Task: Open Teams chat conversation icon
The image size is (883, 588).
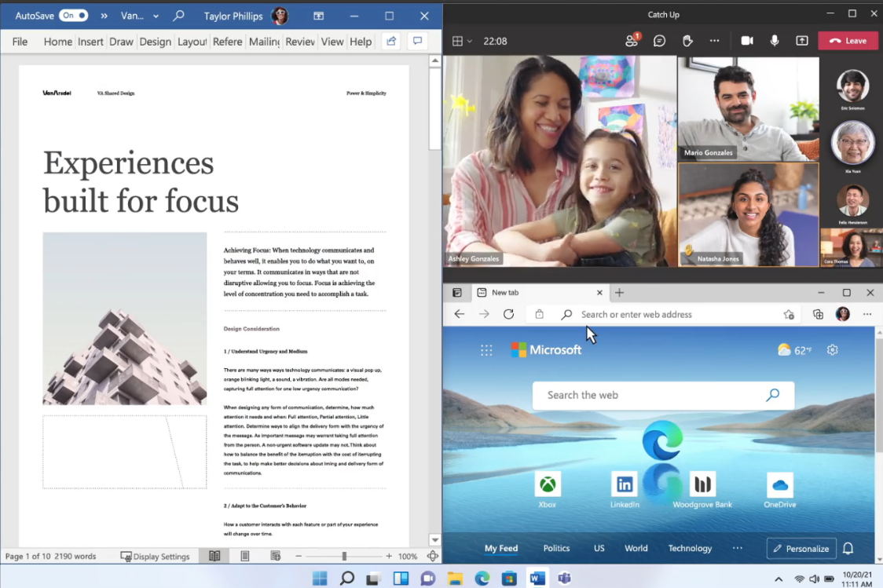Action: [659, 41]
